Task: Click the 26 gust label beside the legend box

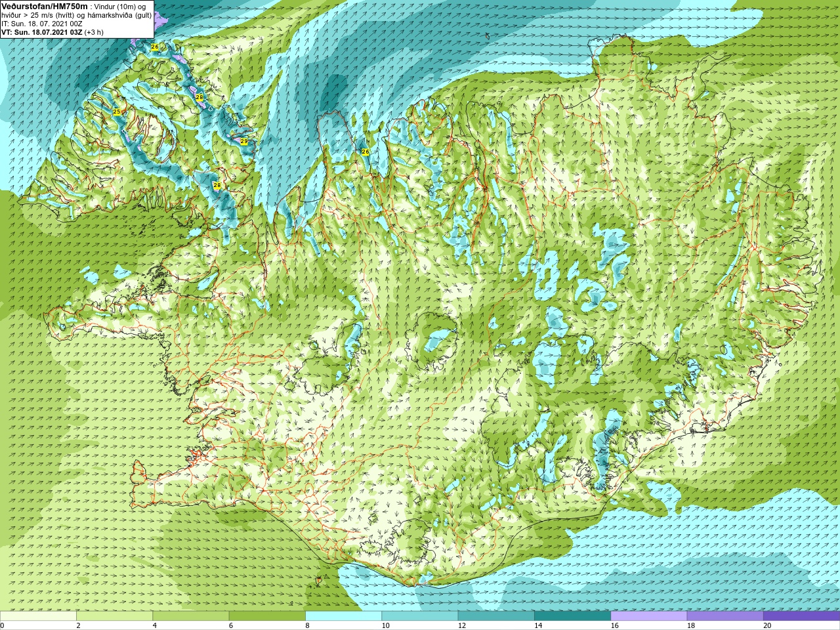Action: 155,47
